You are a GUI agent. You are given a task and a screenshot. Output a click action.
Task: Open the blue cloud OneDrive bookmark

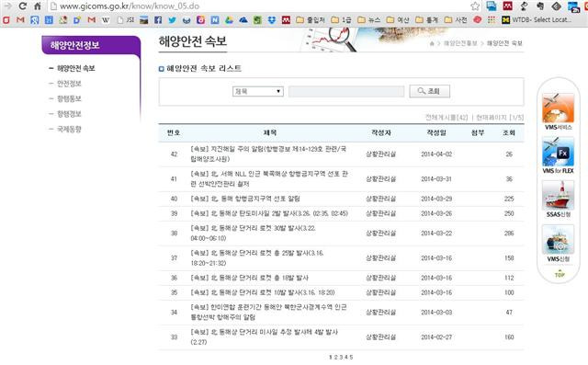pyautogui.click(x=243, y=20)
